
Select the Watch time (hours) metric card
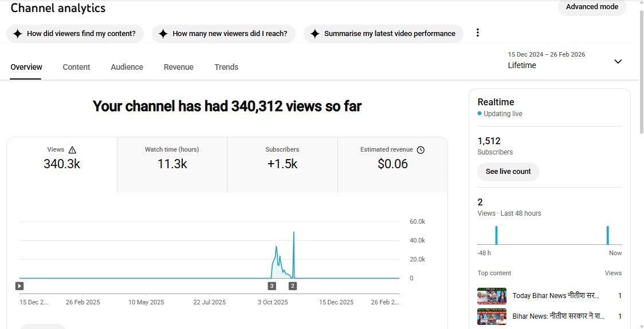tap(172, 164)
